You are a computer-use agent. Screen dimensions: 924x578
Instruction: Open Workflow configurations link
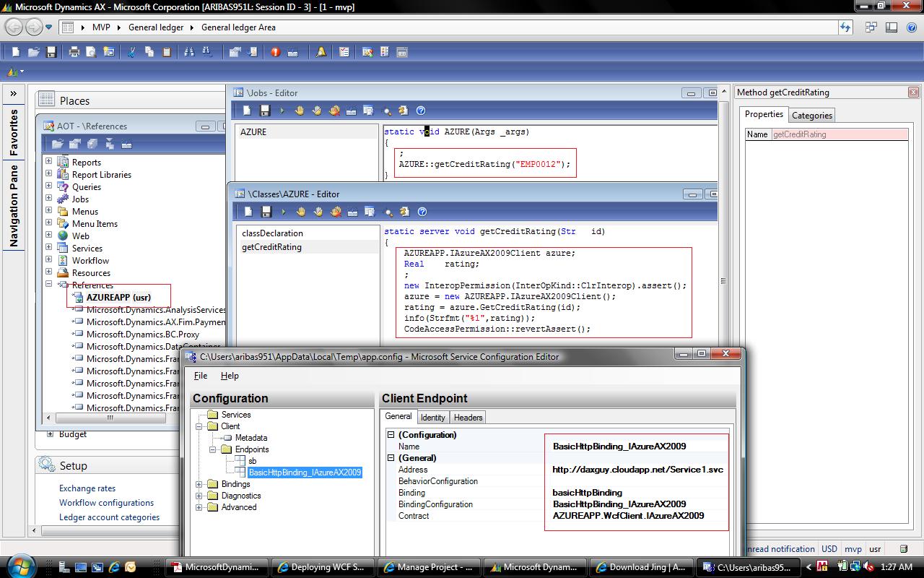(106, 503)
